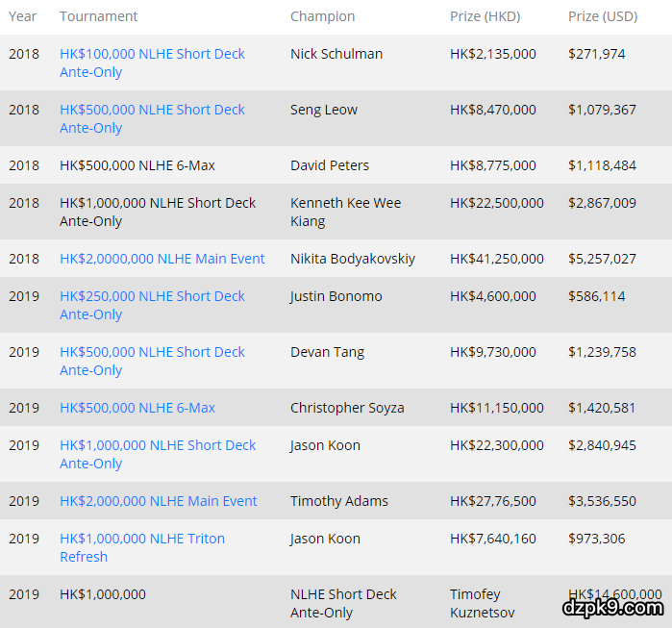The width and height of the screenshot is (672, 628).
Task: Open the HK$1,000,000 NLHE Triton Refresh link
Action: [x=142, y=540]
